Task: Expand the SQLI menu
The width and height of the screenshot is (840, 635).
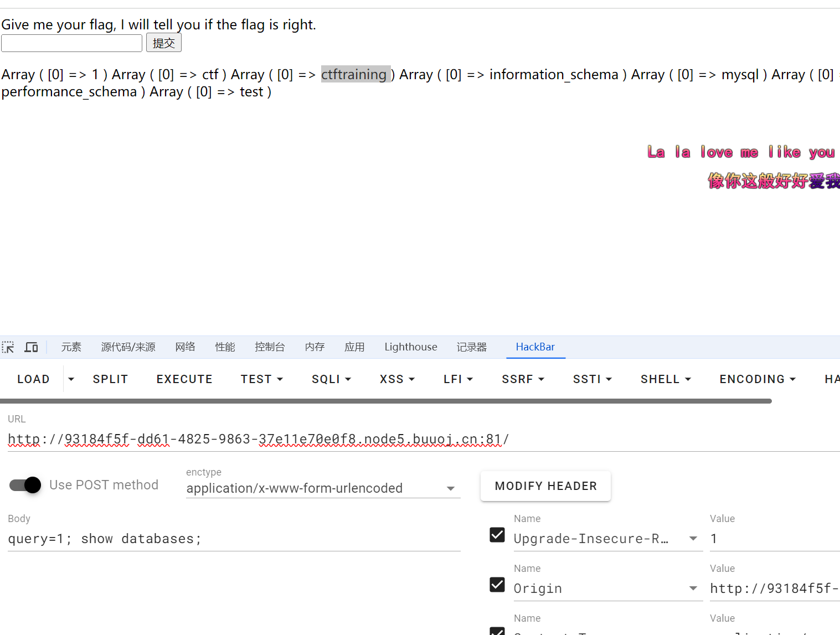Action: [x=331, y=379]
